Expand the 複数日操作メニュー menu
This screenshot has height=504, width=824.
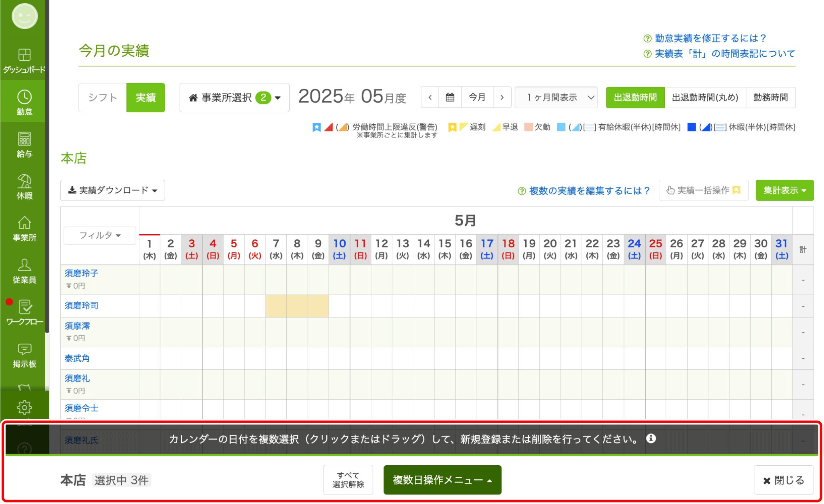coord(442,480)
